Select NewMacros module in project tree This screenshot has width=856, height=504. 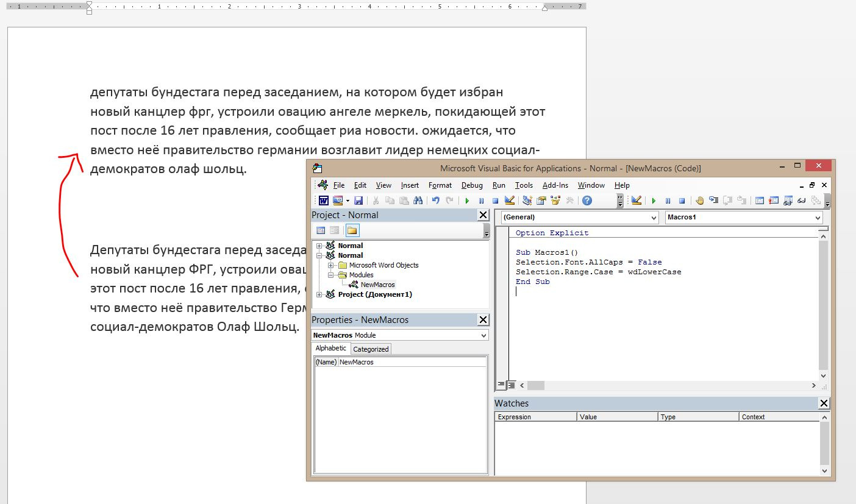tap(377, 285)
